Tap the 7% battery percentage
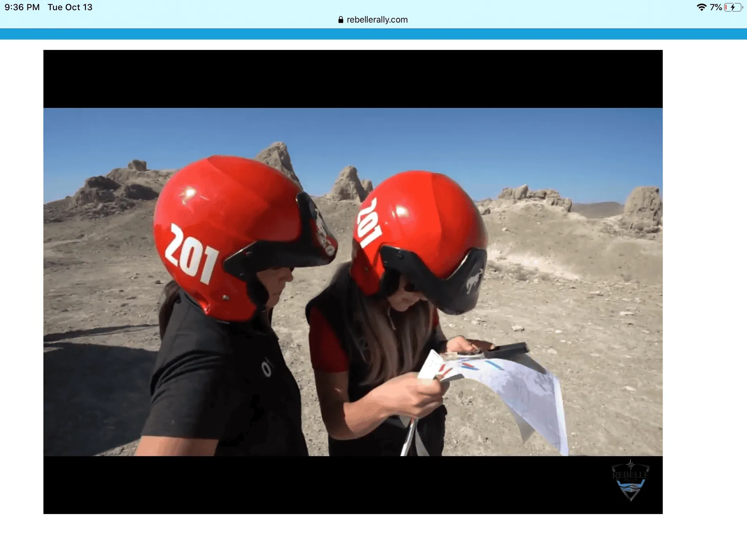 (x=716, y=7)
